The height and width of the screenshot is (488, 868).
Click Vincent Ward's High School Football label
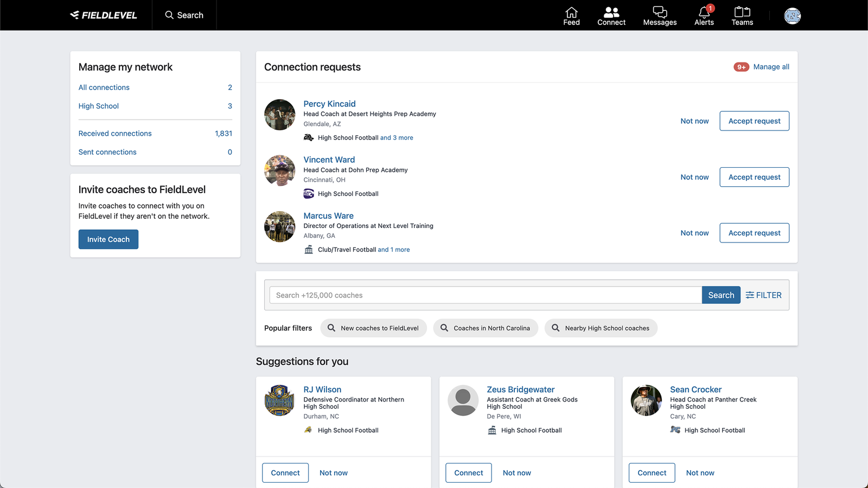[348, 194]
